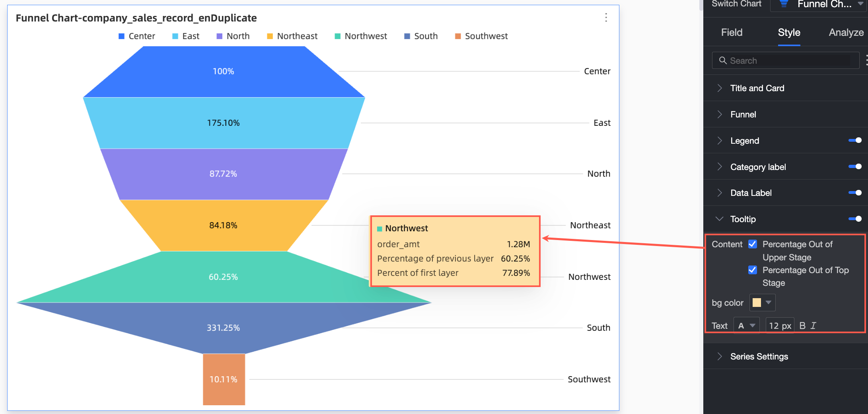Click the Southwest legend label
This screenshot has height=414, width=868.
pos(486,36)
